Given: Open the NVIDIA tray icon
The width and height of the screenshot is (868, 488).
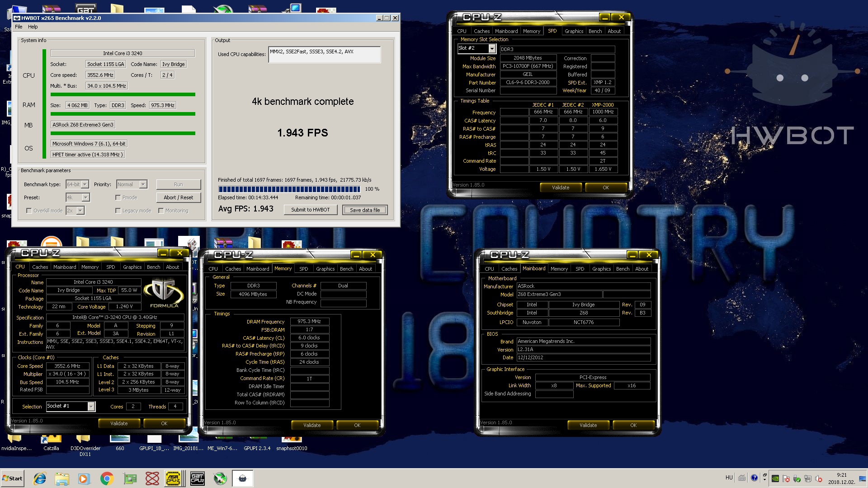Looking at the screenshot, I should click(775, 478).
